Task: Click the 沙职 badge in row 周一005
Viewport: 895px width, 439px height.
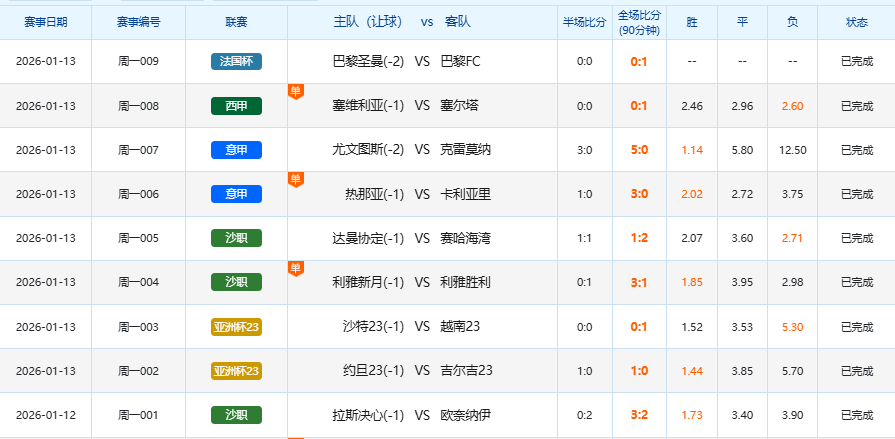Action: 236,238
